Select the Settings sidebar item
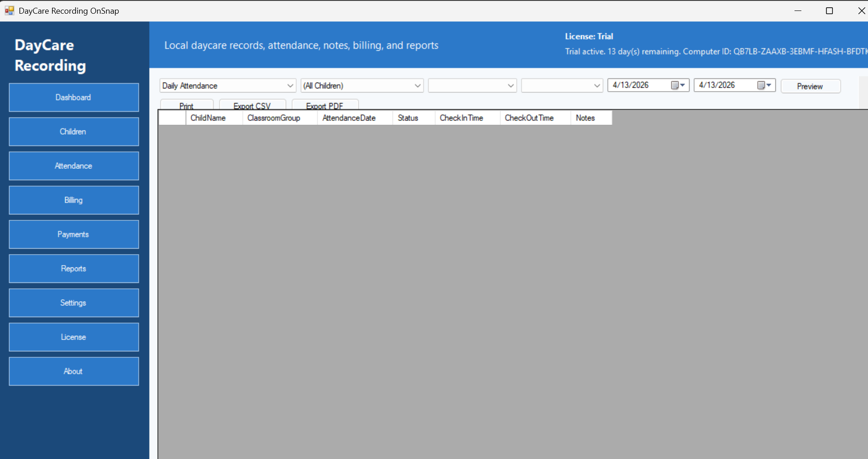 point(74,303)
